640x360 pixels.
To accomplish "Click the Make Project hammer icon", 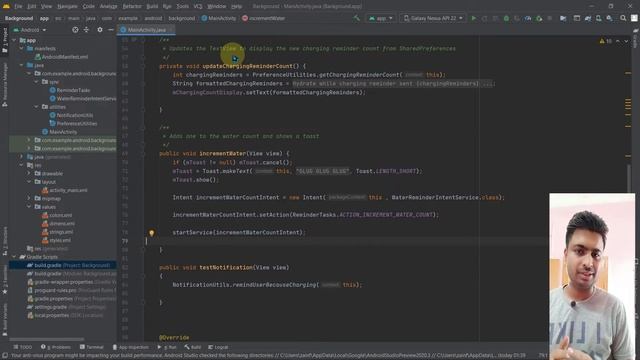I will pyautogui.click(x=356, y=18).
